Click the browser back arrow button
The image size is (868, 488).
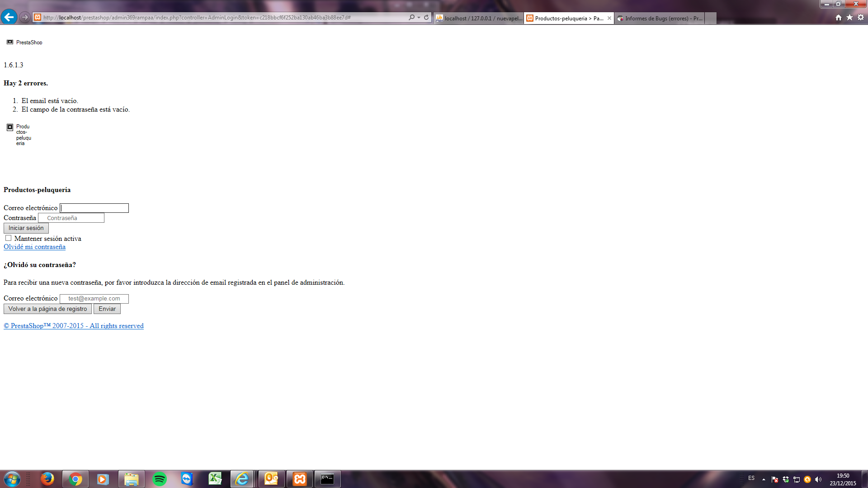click(x=9, y=17)
